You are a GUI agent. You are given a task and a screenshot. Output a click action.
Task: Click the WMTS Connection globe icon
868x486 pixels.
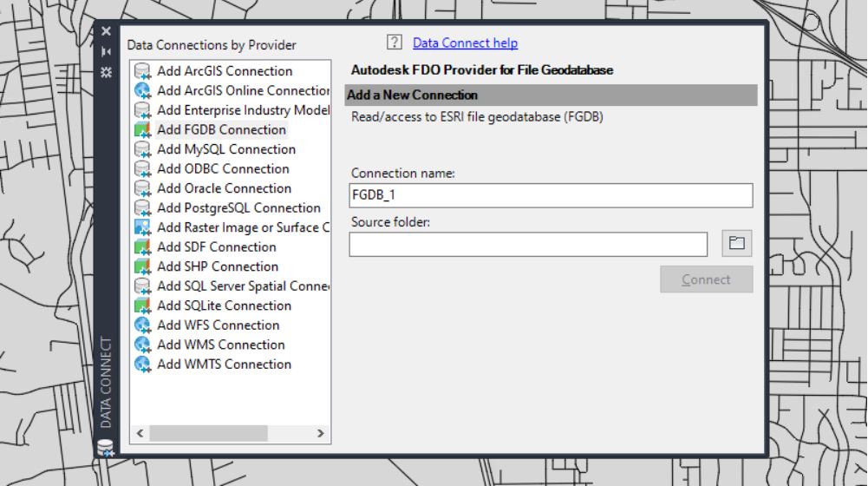143,364
